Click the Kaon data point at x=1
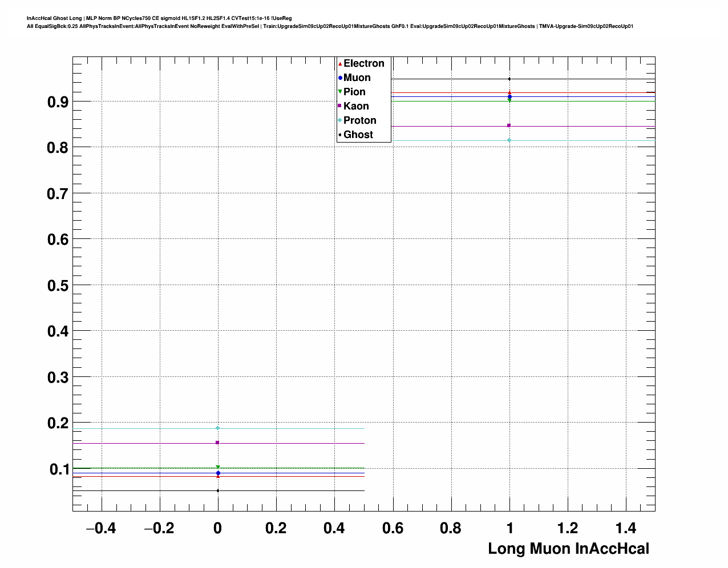 pos(509,125)
